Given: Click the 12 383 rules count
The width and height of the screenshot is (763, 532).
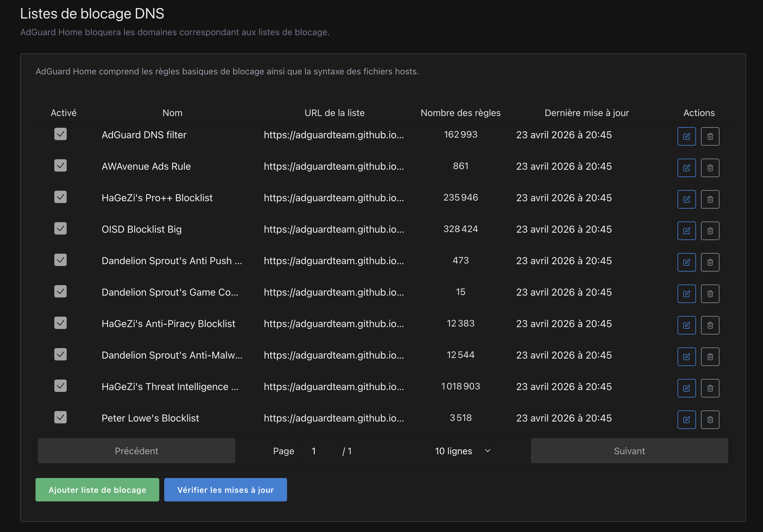Looking at the screenshot, I should [x=461, y=323].
